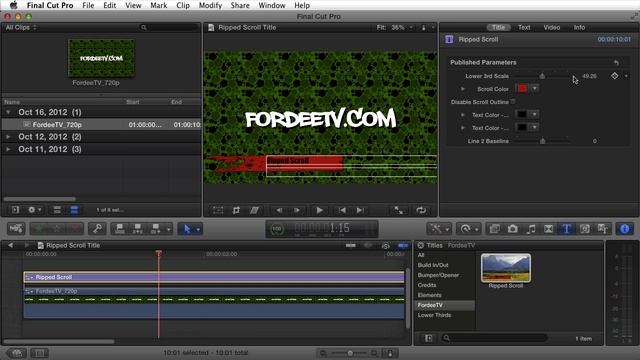Toggle the snapping button in timeline

(403, 245)
